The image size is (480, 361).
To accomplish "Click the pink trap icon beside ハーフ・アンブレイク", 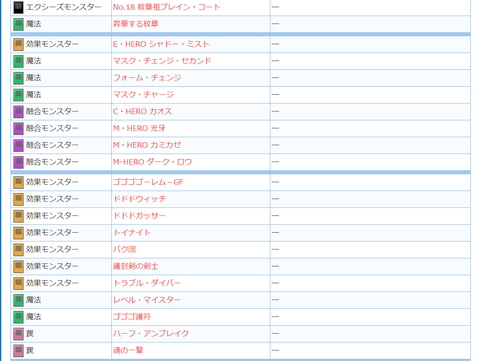I will [x=18, y=334].
